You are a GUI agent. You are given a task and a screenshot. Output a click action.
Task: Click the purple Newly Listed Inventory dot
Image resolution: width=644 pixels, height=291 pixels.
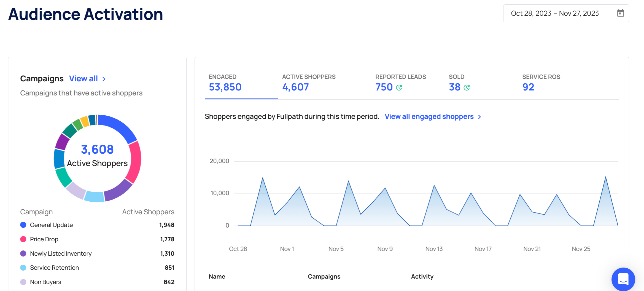[23, 253]
